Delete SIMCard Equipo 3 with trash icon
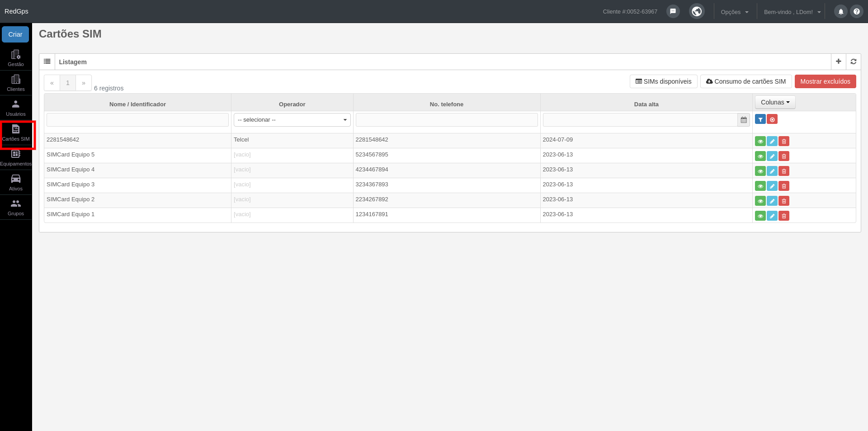Viewport: 868px width, 431px height. tap(784, 186)
